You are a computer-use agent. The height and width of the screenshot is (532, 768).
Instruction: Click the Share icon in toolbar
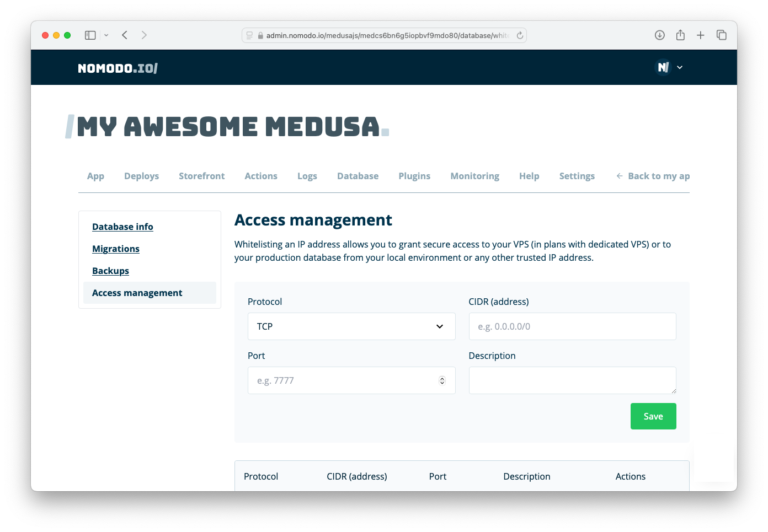(x=680, y=35)
